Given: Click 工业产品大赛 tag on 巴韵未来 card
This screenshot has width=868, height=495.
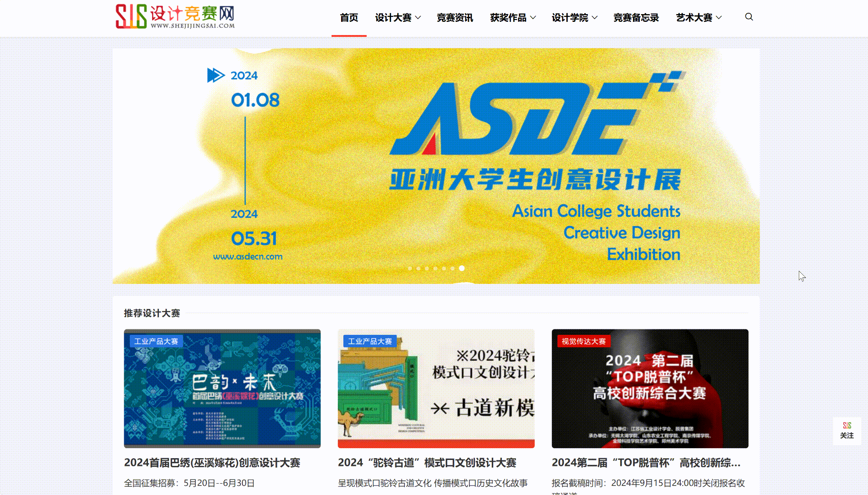Looking at the screenshot, I should click(x=156, y=341).
